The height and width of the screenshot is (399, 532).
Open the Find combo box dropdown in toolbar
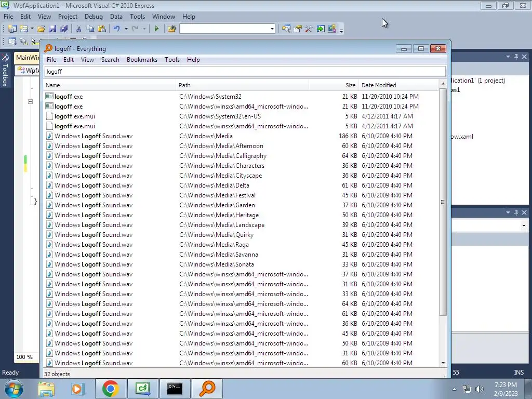click(x=272, y=29)
